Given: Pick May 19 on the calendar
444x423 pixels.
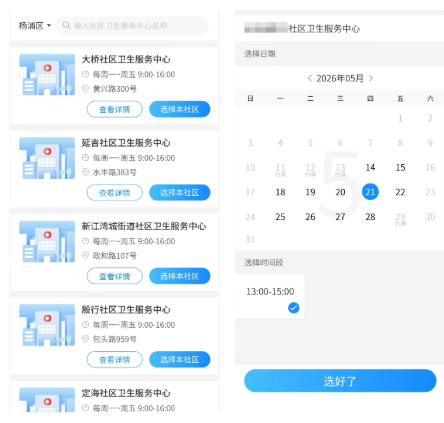Looking at the screenshot, I should [310, 192].
